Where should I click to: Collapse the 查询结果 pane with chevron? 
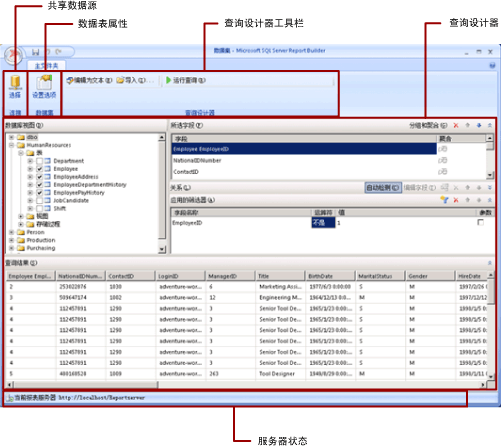click(x=490, y=263)
